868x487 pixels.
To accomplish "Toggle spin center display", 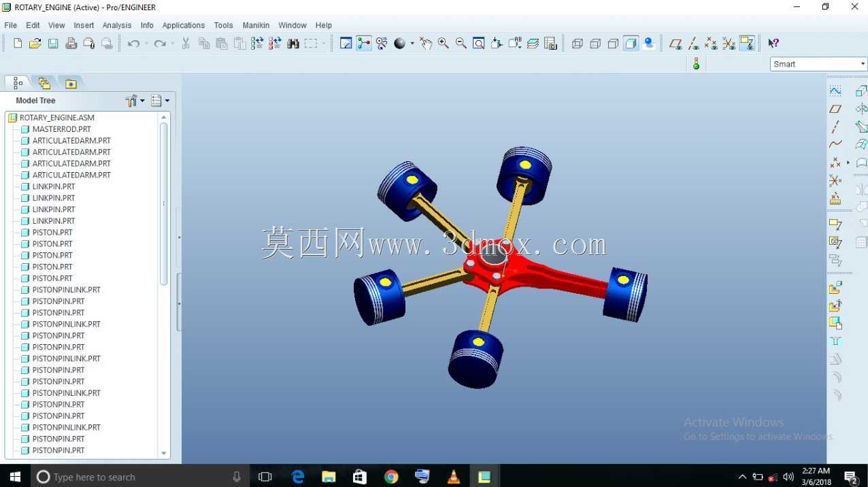I will point(364,44).
